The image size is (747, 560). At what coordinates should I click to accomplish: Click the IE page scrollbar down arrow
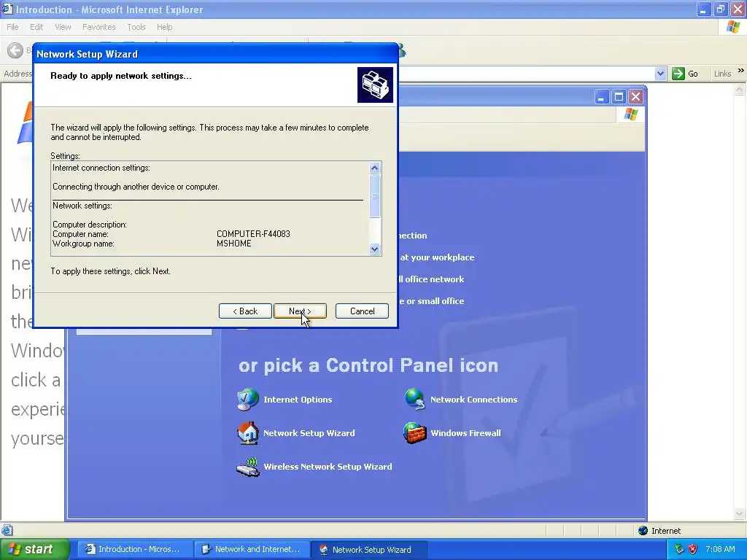(x=740, y=513)
